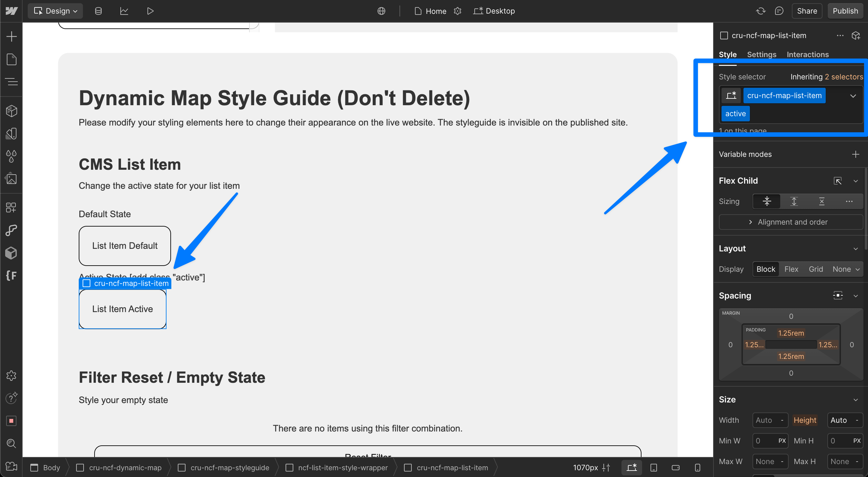The width and height of the screenshot is (868, 477).
Task: Select ncf-list-item-style-wrapper breadcrumb
Action: 336,468
